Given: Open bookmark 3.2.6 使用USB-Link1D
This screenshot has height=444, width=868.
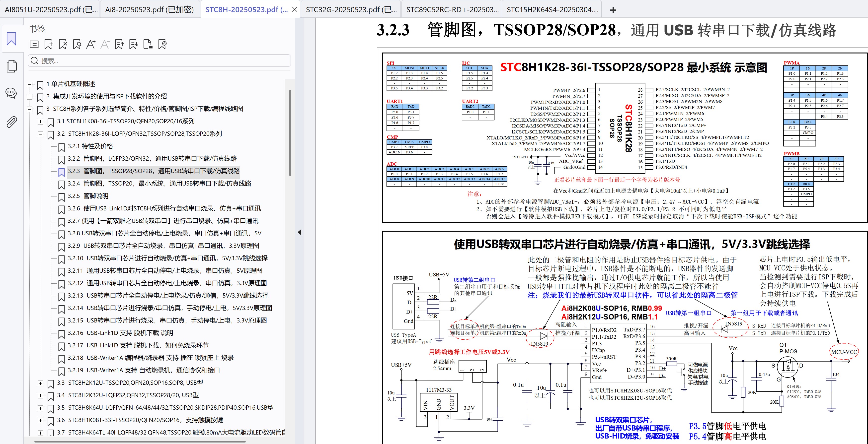Looking at the screenshot, I should coord(164,208).
